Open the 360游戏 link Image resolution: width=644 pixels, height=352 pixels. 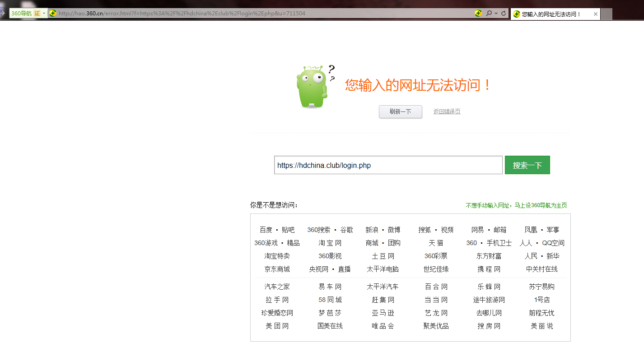[266, 243]
